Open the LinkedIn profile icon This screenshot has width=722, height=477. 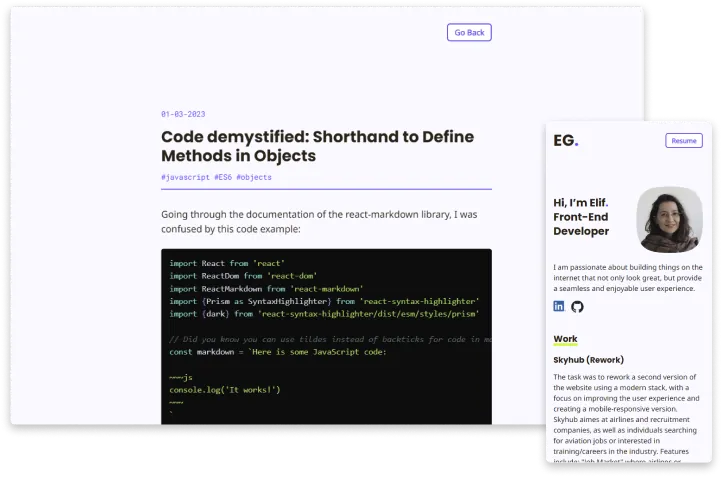click(559, 306)
